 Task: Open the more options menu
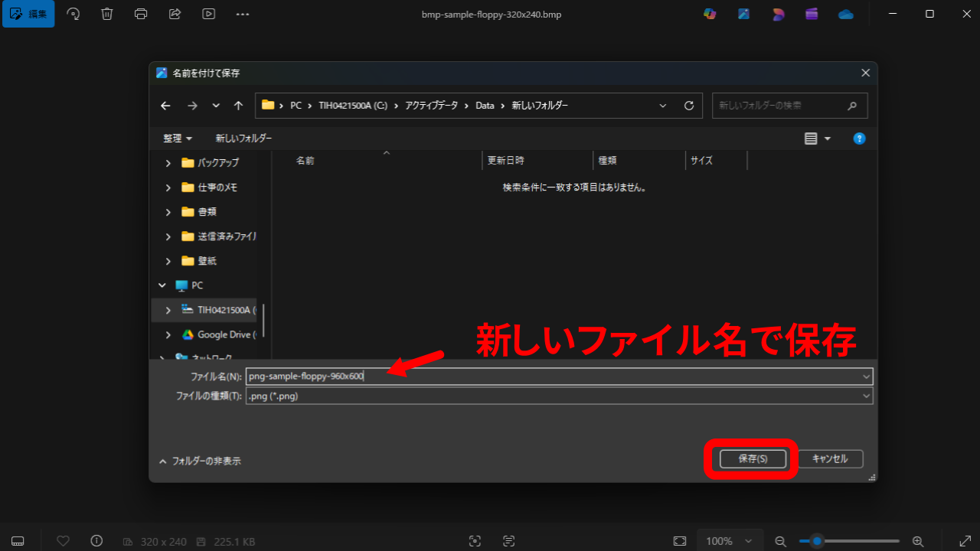click(242, 13)
